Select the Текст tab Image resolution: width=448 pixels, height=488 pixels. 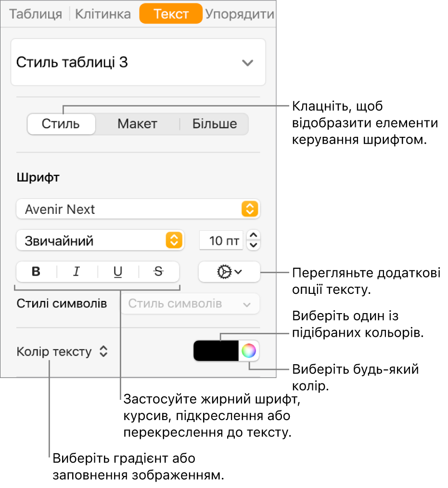point(171,13)
